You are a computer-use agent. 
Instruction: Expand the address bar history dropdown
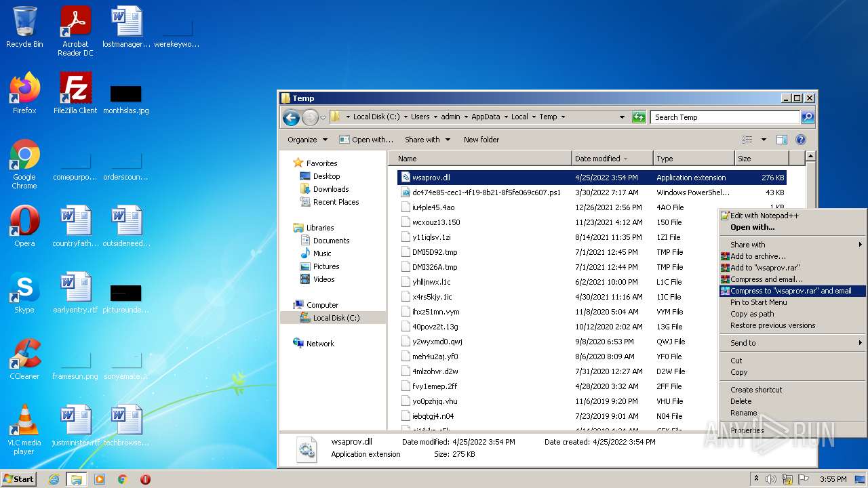[x=622, y=117]
